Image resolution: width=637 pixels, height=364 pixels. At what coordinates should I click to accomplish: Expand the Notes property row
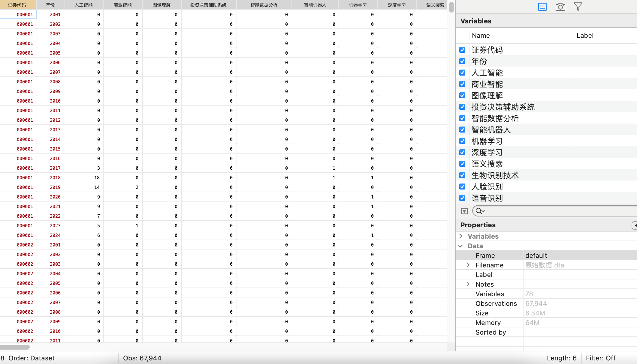[x=468, y=284]
